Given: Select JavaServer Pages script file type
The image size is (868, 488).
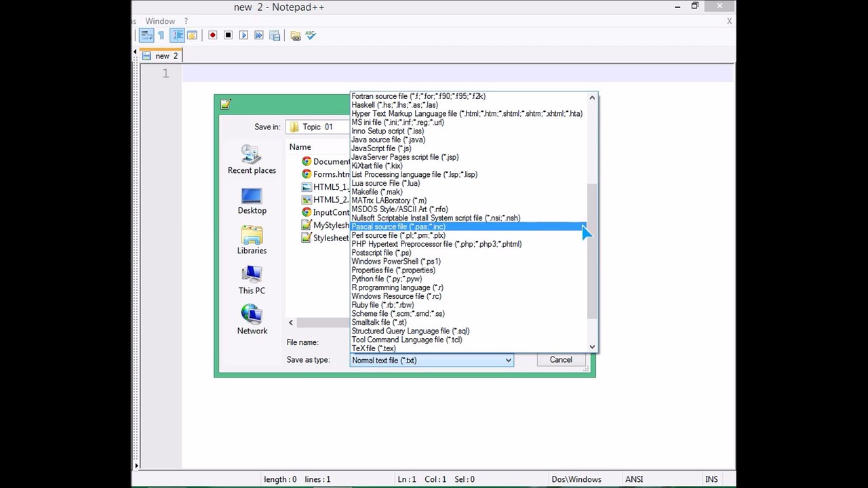Looking at the screenshot, I should point(469,157).
